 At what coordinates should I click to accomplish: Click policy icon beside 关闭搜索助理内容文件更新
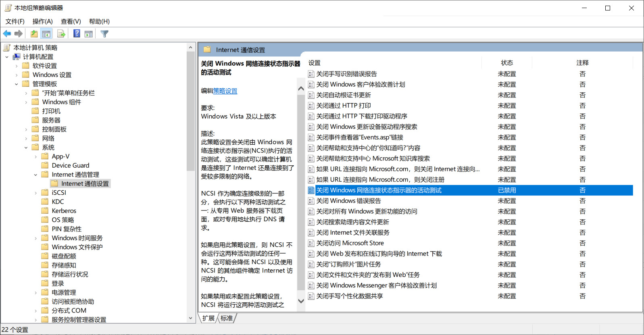(311, 222)
